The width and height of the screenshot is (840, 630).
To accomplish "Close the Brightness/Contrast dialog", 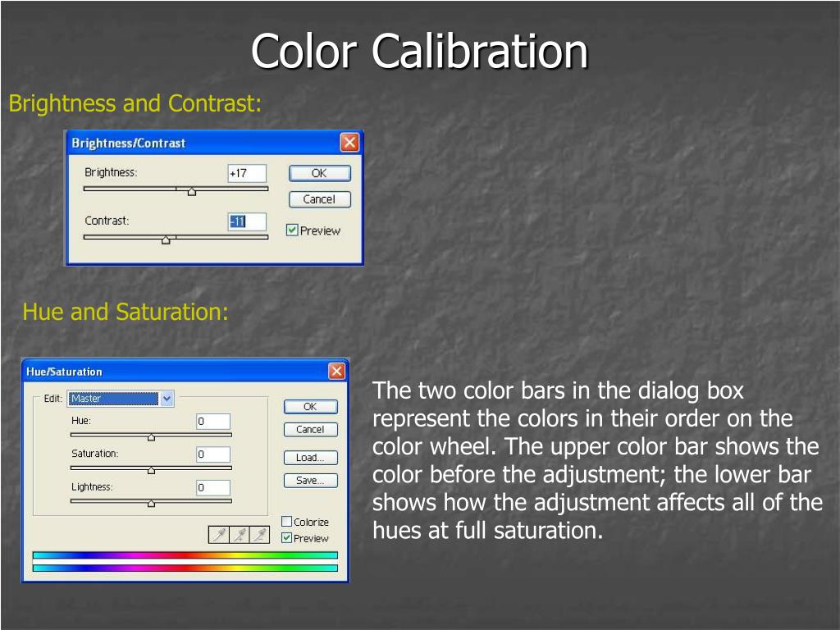I will (x=349, y=143).
